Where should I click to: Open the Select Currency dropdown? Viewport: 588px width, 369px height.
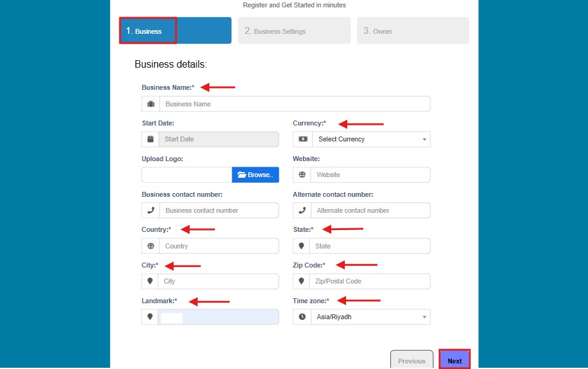pyautogui.click(x=371, y=139)
